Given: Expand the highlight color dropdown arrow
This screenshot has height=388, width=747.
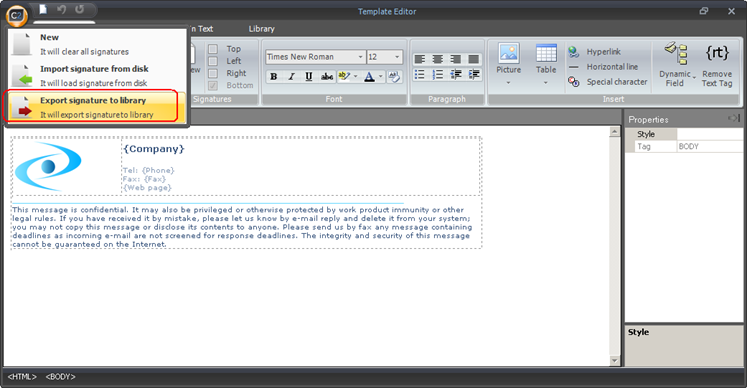Looking at the screenshot, I should coord(355,76).
